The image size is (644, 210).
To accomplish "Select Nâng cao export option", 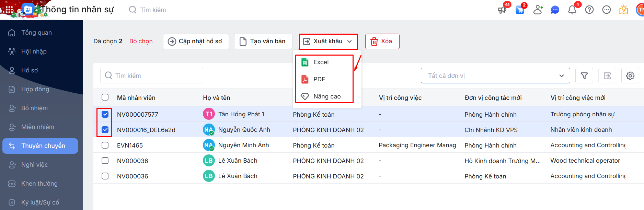I will [x=327, y=96].
